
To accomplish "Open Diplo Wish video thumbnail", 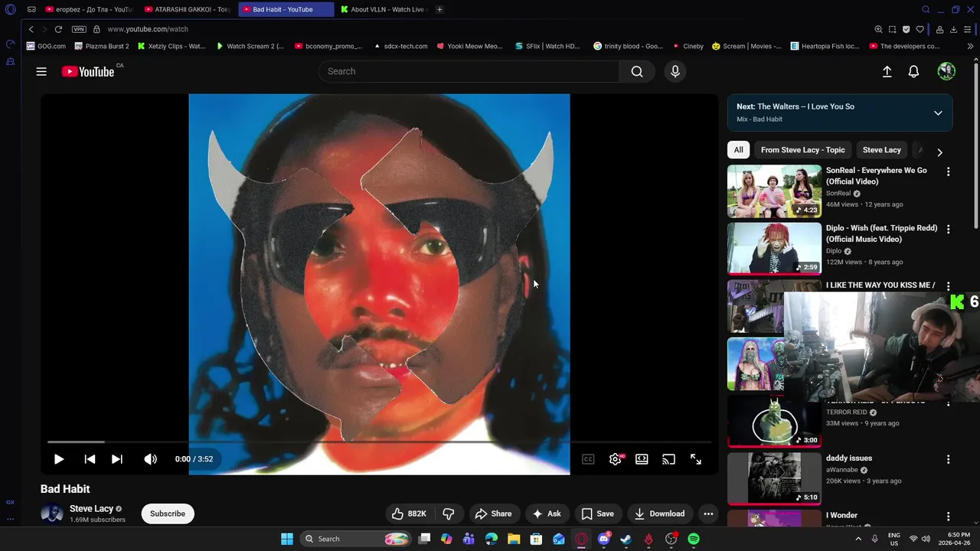I will coord(774,248).
